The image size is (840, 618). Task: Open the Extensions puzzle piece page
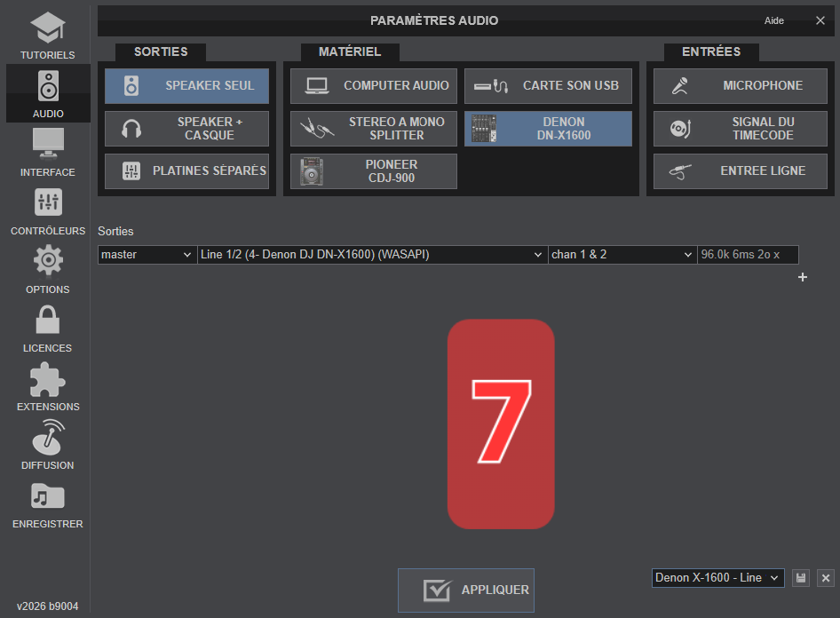pyautogui.click(x=47, y=386)
